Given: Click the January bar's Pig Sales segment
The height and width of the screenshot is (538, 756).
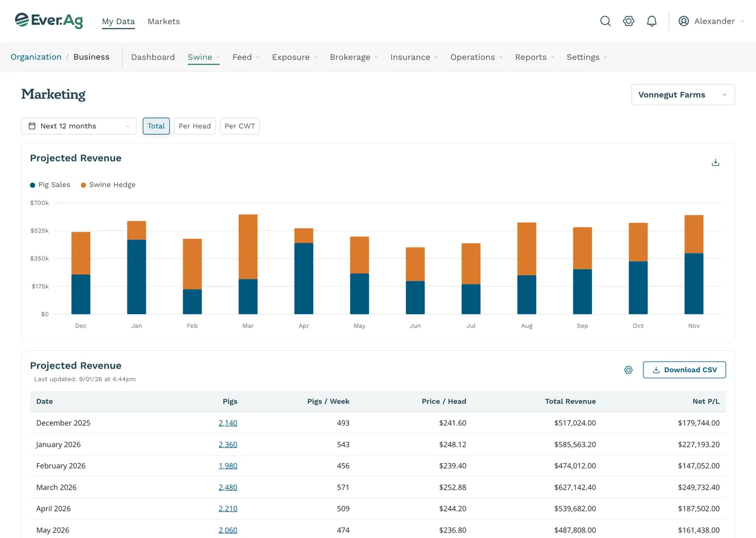Looking at the screenshot, I should click(137, 277).
